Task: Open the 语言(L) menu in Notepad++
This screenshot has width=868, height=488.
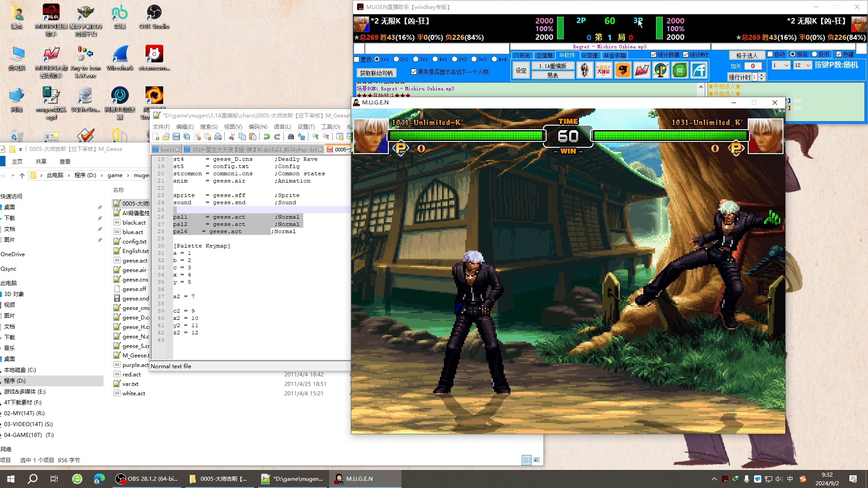Action: (283, 127)
